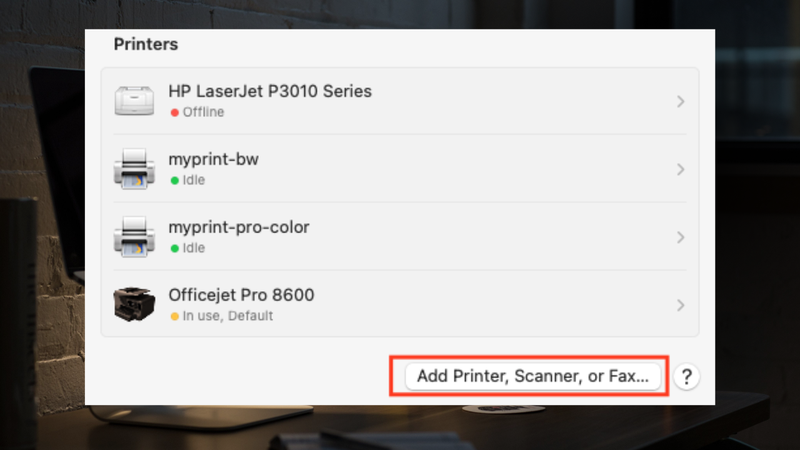The height and width of the screenshot is (450, 800).
Task: Open the Officejet Pro 8600 chevron arrow
Action: (680, 305)
